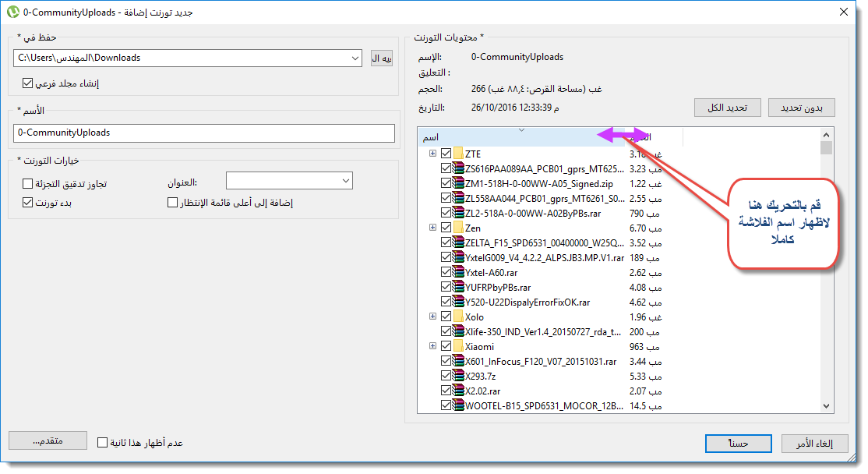Image resolution: width=868 pixels, height=474 pixels.
Task: Click the Xolo folder icon
Action: tap(458, 317)
